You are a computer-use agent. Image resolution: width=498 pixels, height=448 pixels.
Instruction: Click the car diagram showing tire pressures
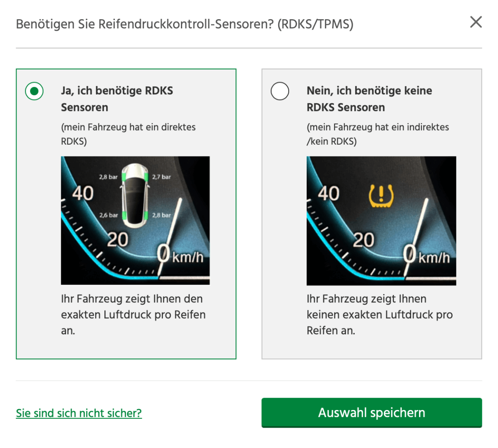[135, 194]
